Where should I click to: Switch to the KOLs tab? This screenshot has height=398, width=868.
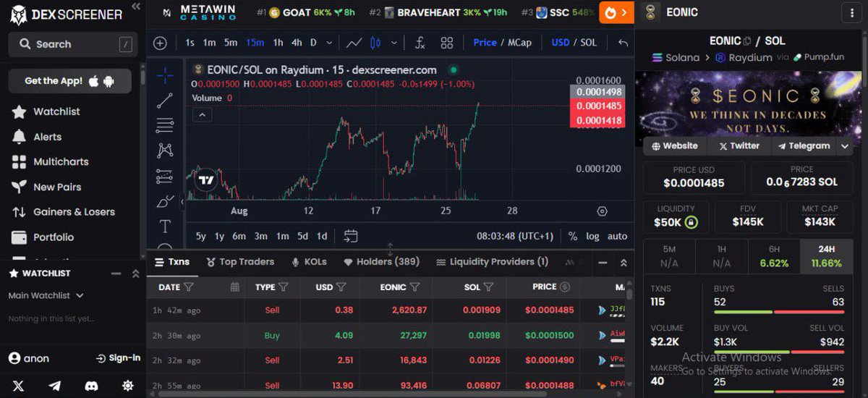[309, 262]
